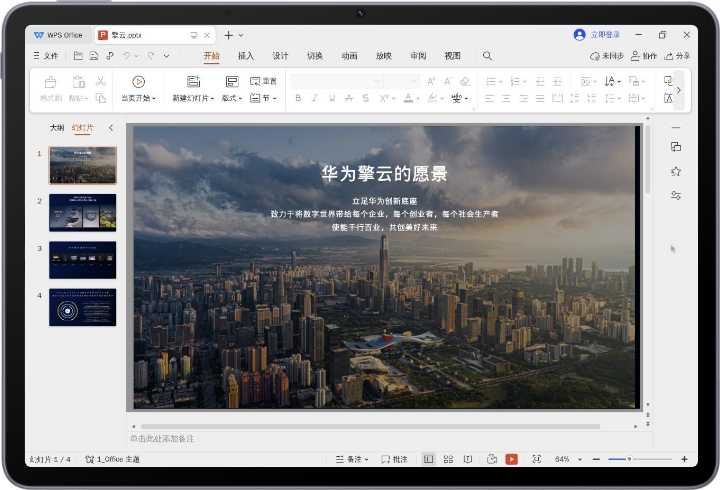Toggle Italic text formatting

click(314, 98)
